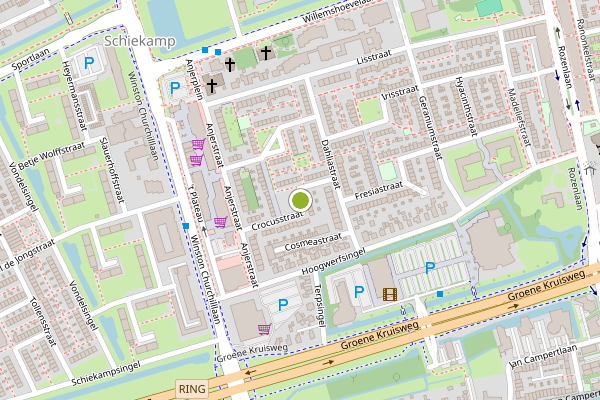600x400 pixels.
Task: Select the bus stop square on Winston Churchillaan by 't Plateau
Action: click(186, 226)
